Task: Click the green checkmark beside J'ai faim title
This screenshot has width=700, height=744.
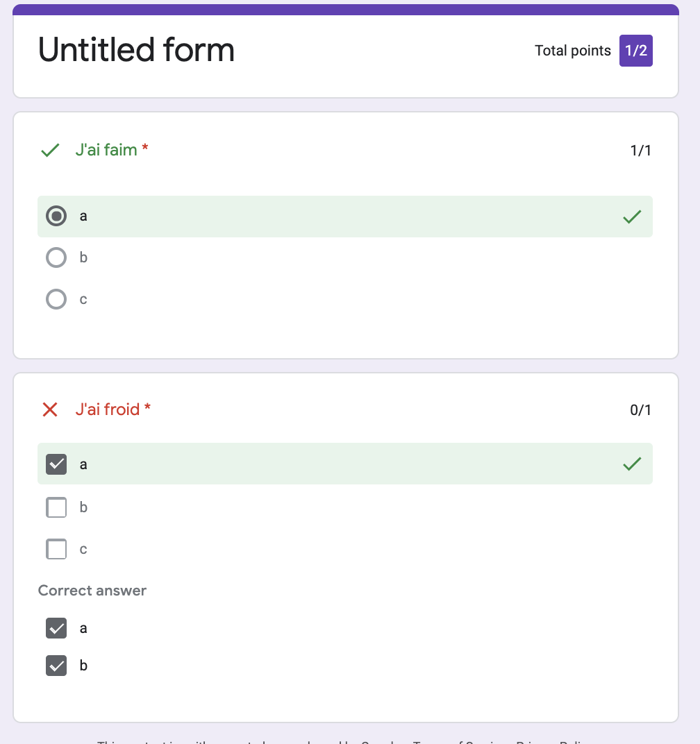Action: tap(50, 150)
